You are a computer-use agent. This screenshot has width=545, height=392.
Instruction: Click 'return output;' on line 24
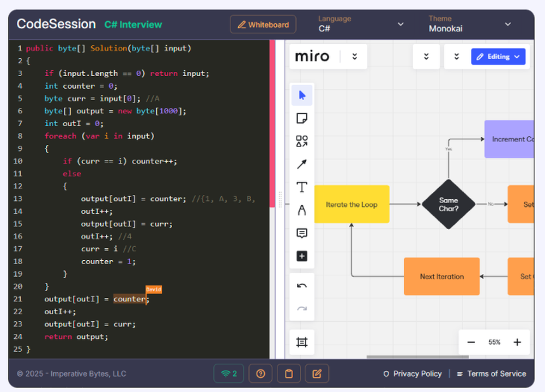[76, 336]
